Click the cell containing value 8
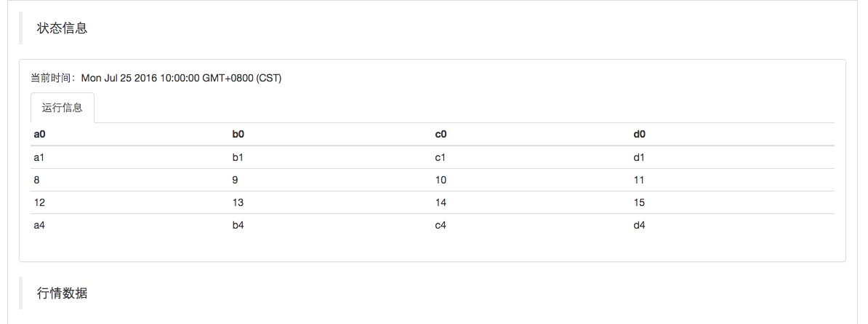The width and height of the screenshot is (868, 324). [x=37, y=180]
